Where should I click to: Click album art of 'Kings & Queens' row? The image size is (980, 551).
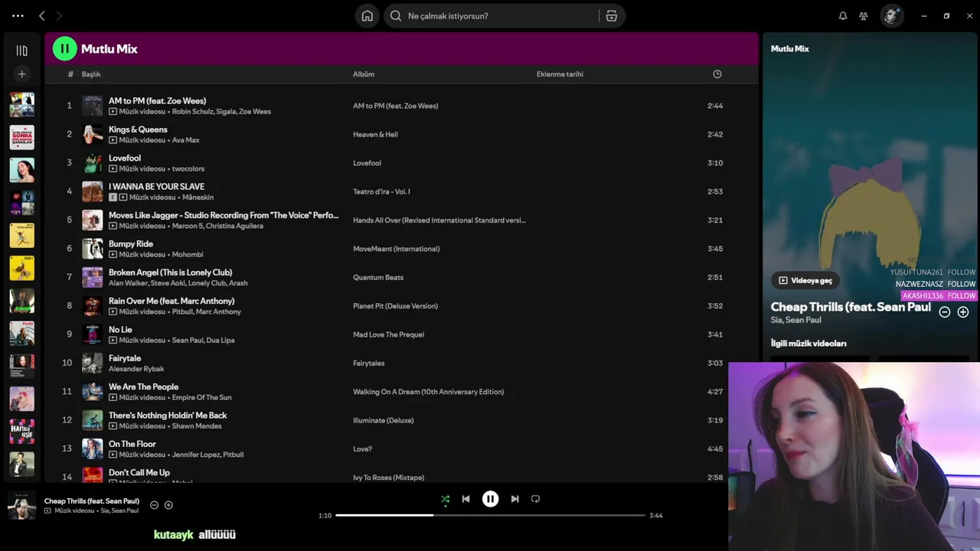coord(93,134)
